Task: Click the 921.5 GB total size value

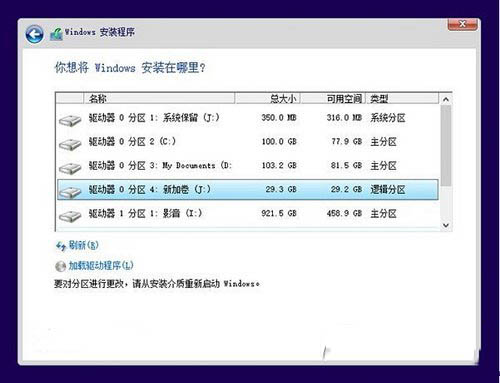Action: click(279, 213)
